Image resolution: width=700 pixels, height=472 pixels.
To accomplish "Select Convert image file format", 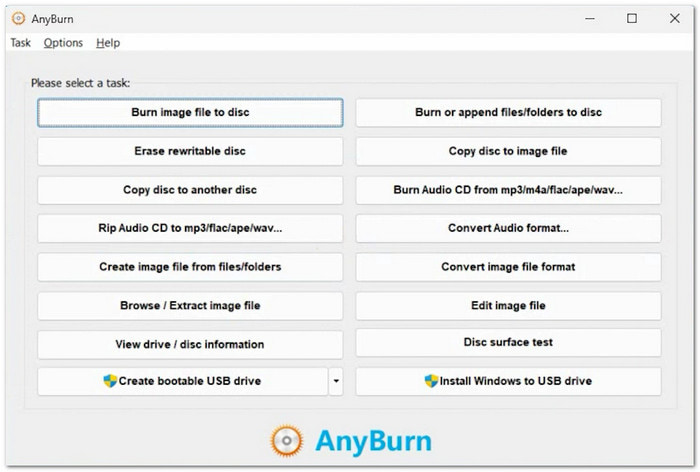I will [508, 267].
